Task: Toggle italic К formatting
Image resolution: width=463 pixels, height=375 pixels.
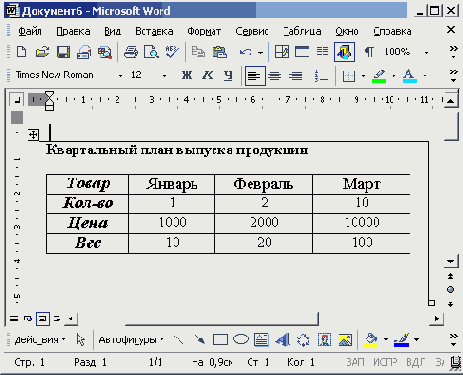Action: 207,75
